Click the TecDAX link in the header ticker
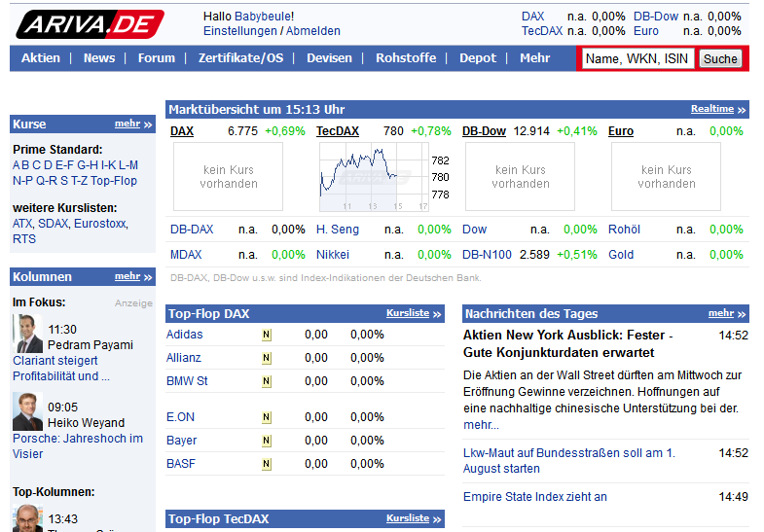This screenshot has height=532, width=764. tap(542, 31)
